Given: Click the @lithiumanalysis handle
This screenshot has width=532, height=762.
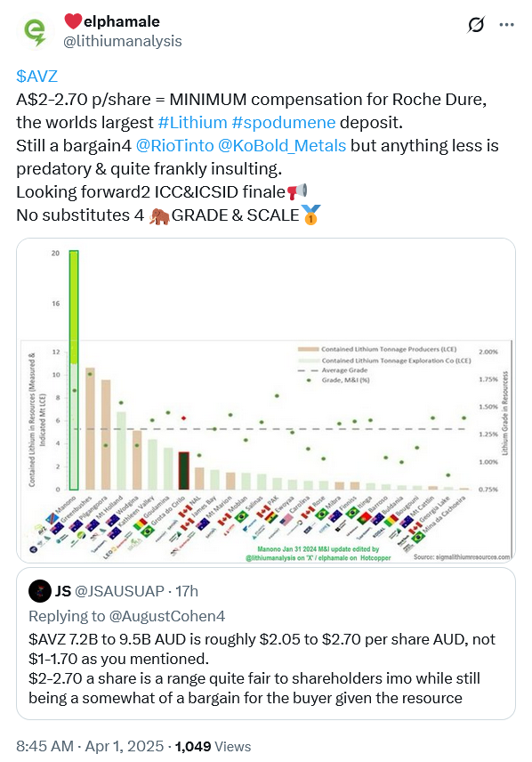Looking at the screenshot, I should (123, 41).
